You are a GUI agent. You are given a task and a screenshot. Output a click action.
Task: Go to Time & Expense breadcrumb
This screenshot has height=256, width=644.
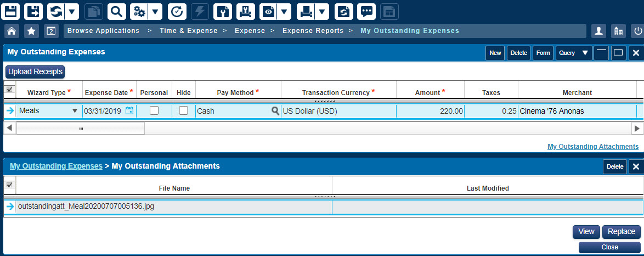tap(189, 31)
